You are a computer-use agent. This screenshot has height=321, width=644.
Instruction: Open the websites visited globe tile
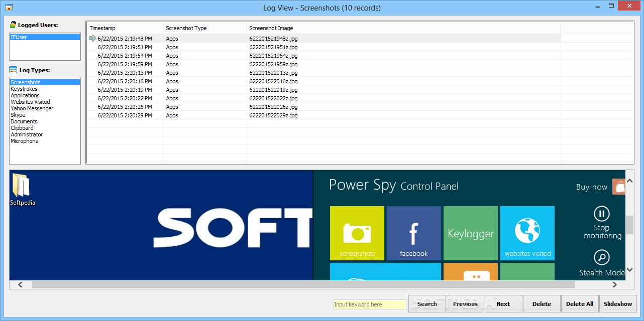(x=527, y=233)
